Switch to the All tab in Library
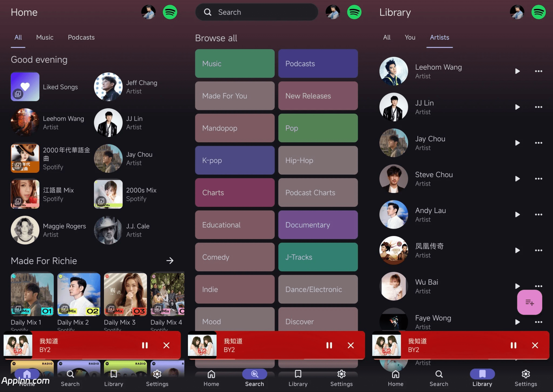This screenshot has height=392, width=553. click(x=387, y=37)
